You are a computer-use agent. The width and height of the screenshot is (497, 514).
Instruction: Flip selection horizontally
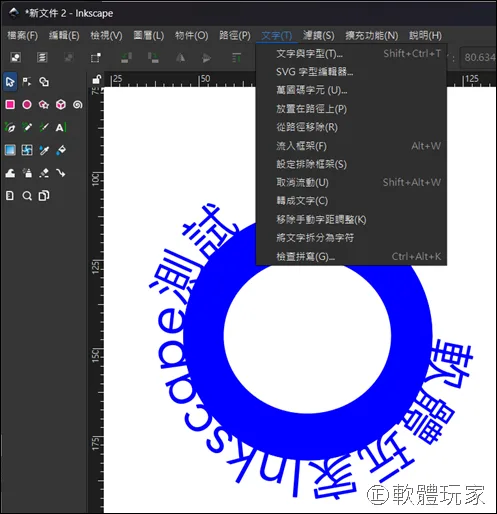pyautogui.click(x=180, y=57)
